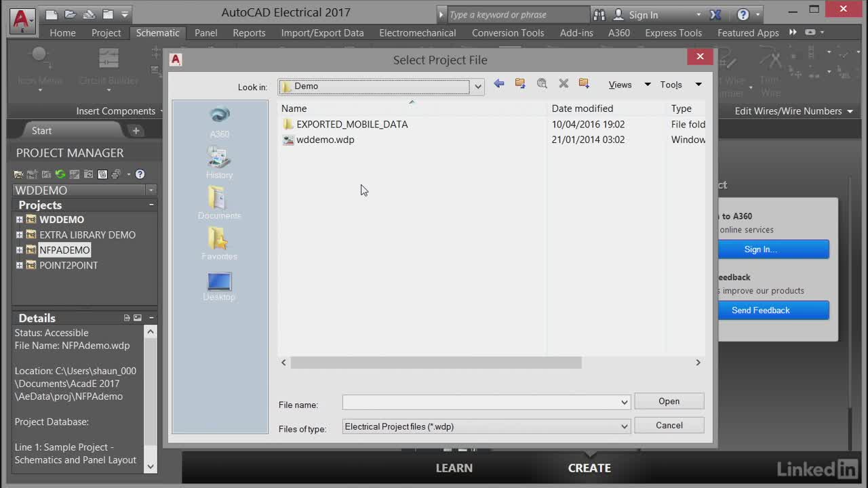
Task: Open the History location in the dialog sidebar
Action: [x=219, y=163]
